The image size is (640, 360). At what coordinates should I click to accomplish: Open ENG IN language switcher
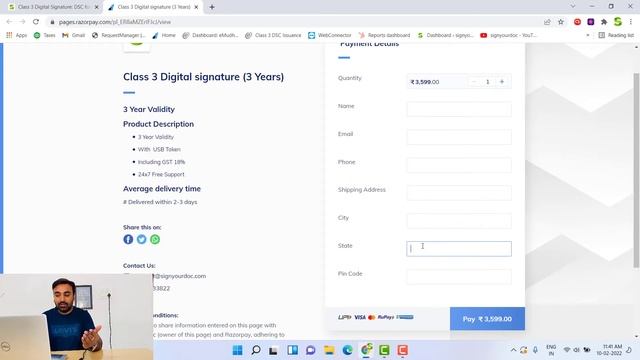point(551,350)
